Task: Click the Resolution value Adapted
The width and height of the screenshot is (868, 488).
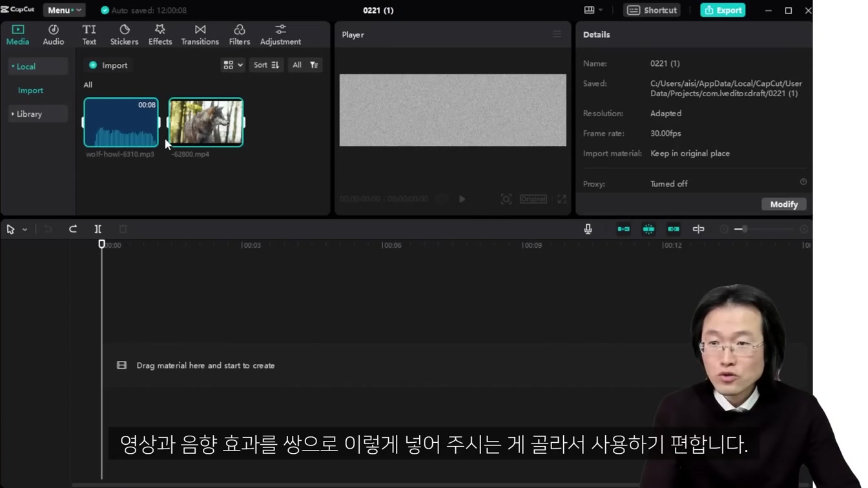Action: (666, 114)
